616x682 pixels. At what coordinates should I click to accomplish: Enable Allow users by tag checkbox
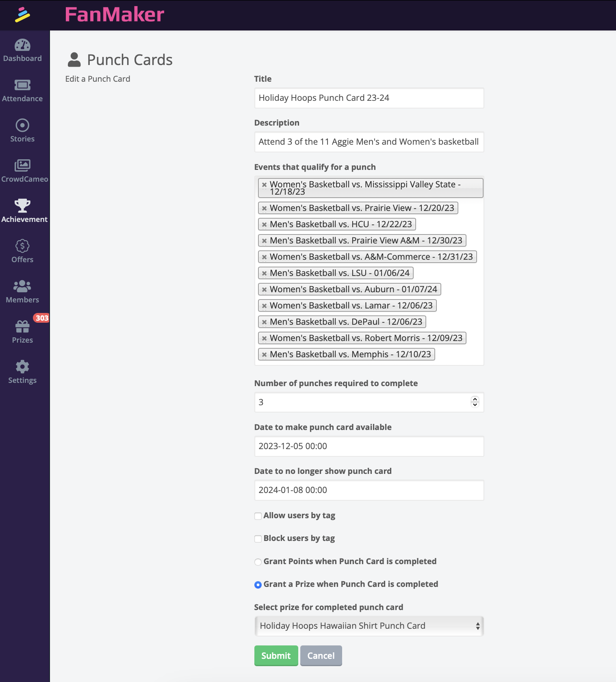tap(258, 516)
